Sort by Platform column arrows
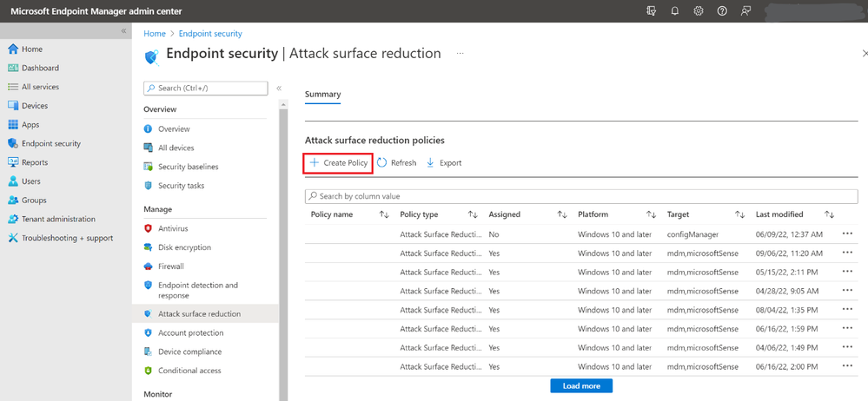 [651, 214]
